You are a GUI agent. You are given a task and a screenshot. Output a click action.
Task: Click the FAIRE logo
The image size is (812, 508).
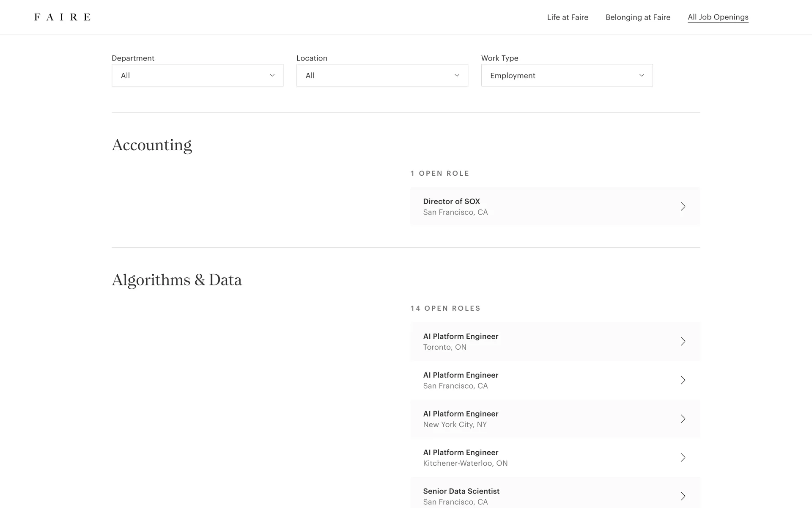pos(62,17)
